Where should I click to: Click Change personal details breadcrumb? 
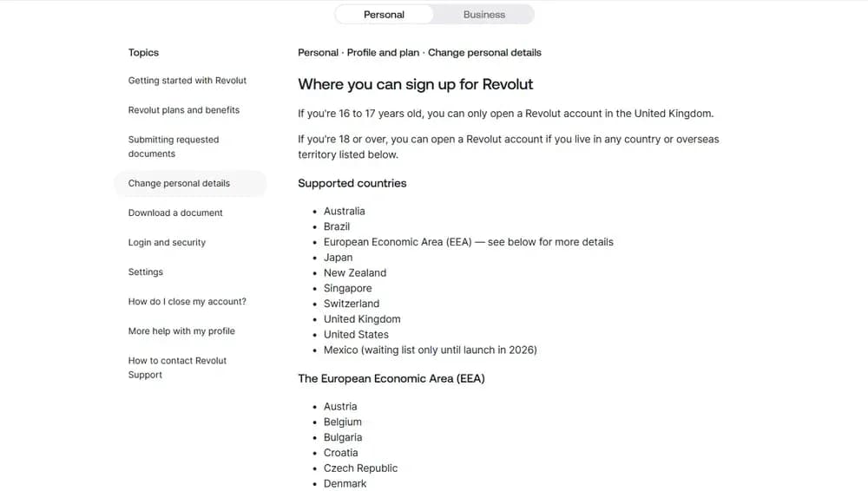tap(484, 53)
